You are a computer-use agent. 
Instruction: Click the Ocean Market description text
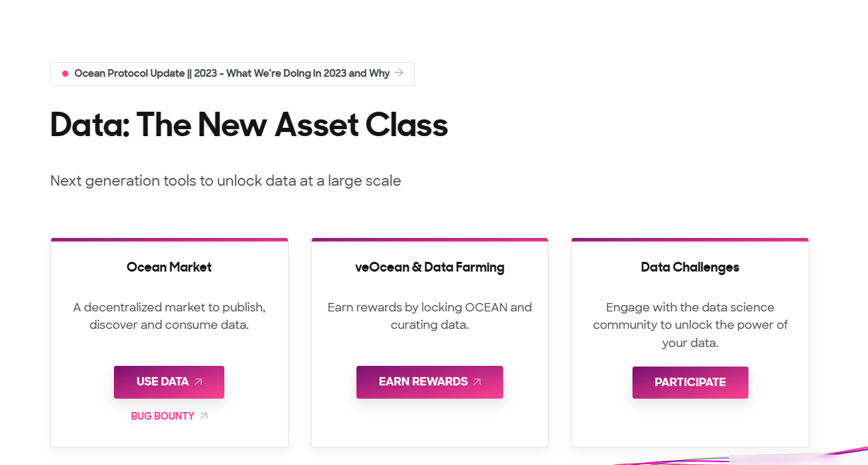169,316
